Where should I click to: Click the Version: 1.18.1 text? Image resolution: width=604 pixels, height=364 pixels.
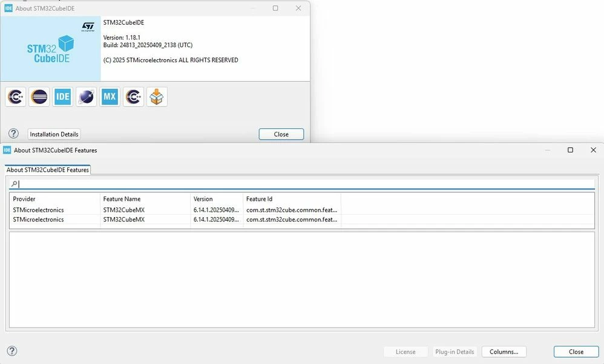coord(122,37)
